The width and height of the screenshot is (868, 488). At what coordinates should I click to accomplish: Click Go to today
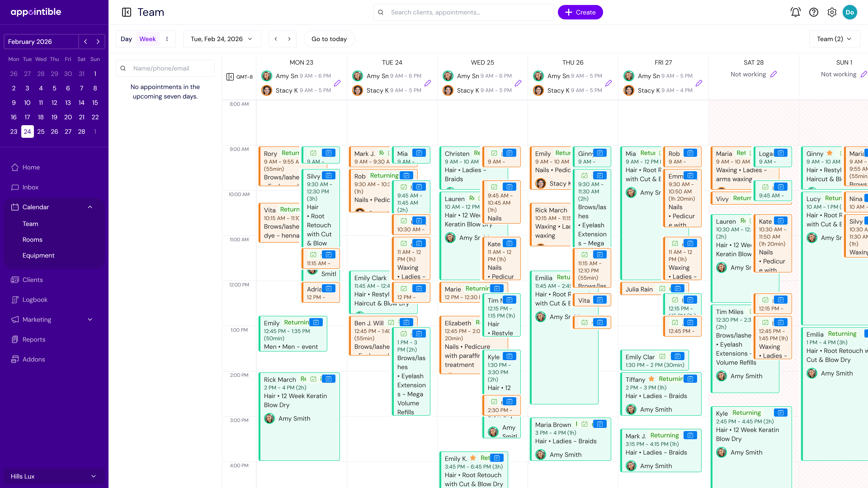coord(329,39)
